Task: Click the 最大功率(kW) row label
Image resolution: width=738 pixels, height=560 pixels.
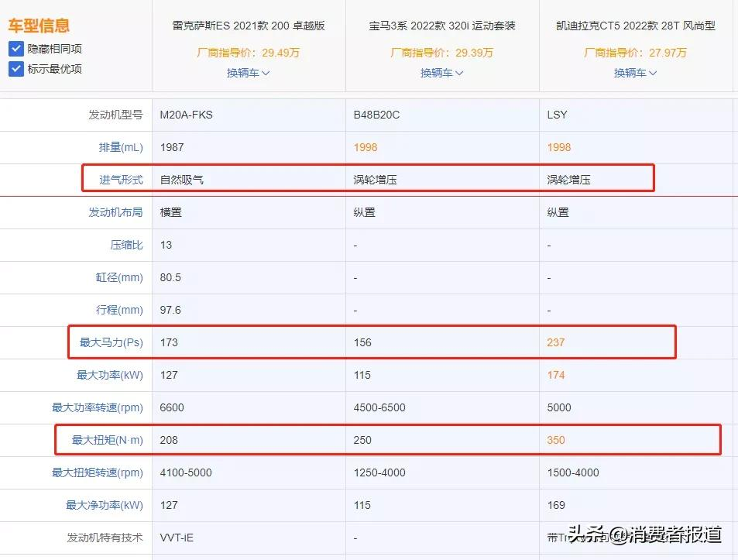Action: tap(110, 375)
